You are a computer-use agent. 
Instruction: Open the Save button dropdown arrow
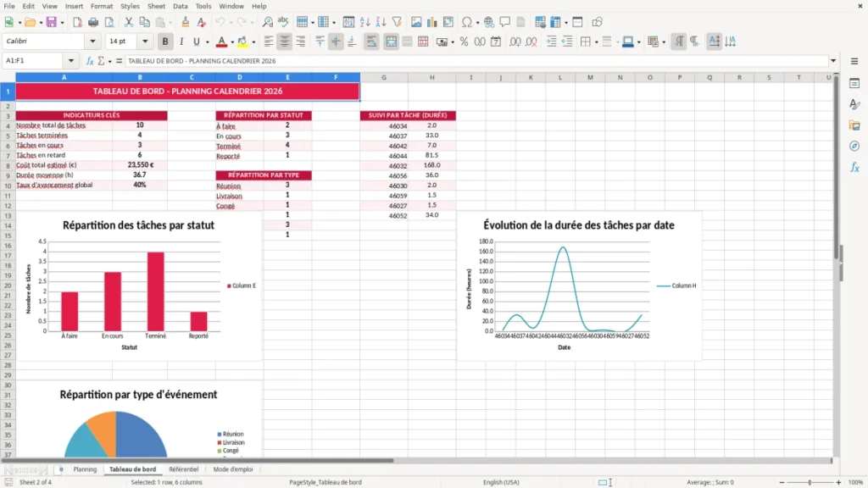(x=62, y=23)
